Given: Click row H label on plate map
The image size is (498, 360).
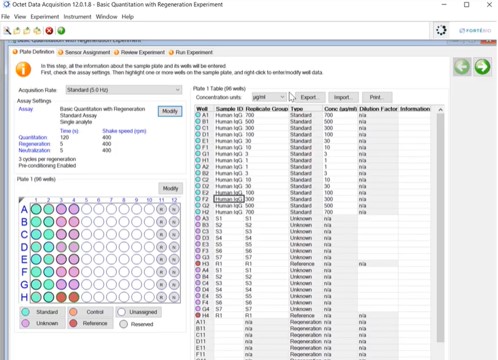Looking at the screenshot, I should coord(24,297).
